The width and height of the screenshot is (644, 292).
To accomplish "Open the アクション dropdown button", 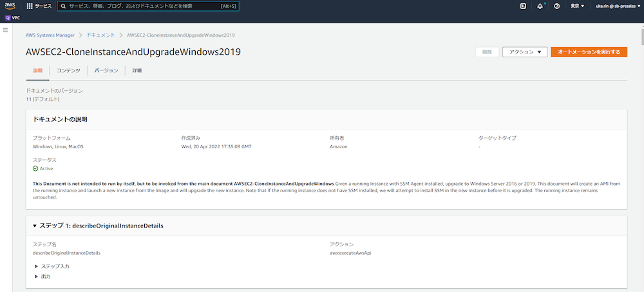I will click(524, 52).
